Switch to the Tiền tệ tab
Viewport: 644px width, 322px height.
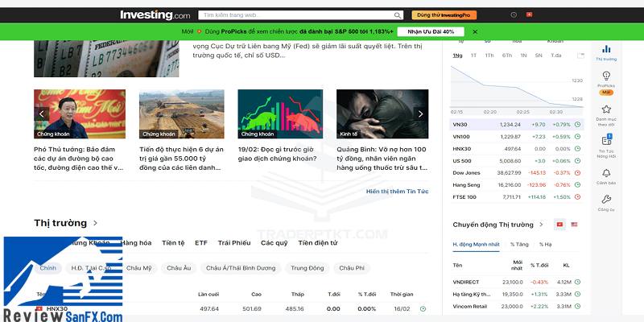pos(173,243)
